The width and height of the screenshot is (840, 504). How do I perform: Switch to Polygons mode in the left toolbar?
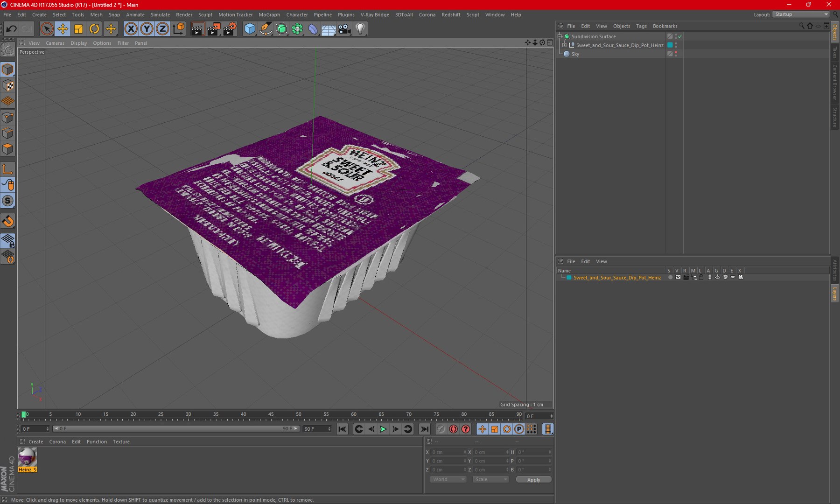coord(8,149)
